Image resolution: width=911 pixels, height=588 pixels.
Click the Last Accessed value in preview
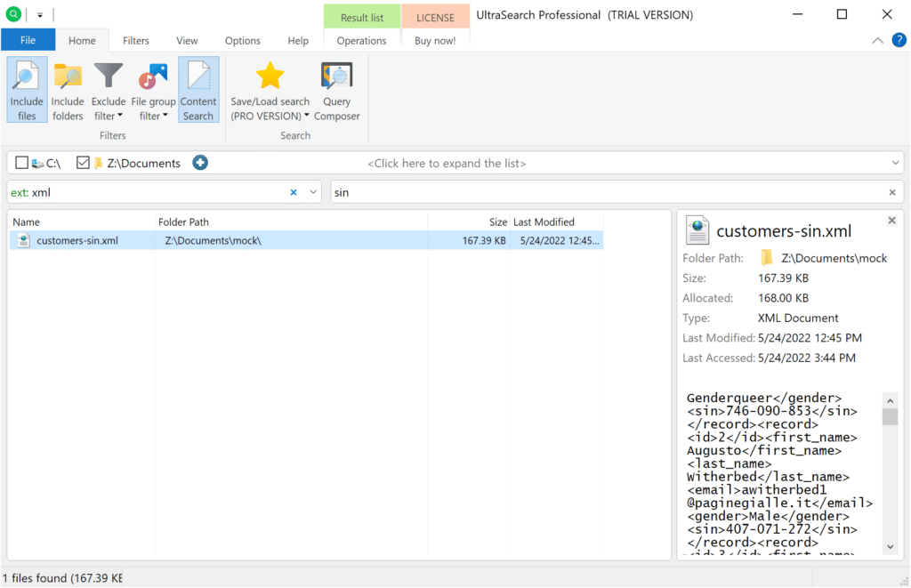[806, 358]
